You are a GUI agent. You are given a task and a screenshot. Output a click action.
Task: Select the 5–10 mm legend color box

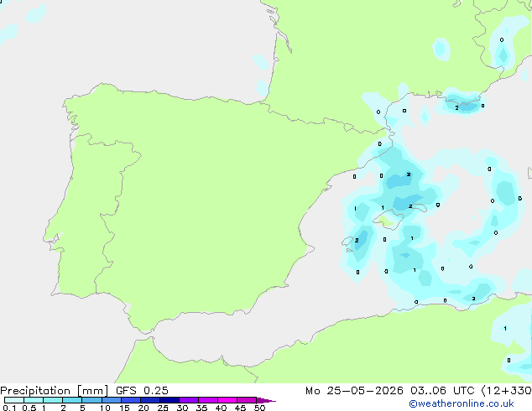[x=91, y=400]
